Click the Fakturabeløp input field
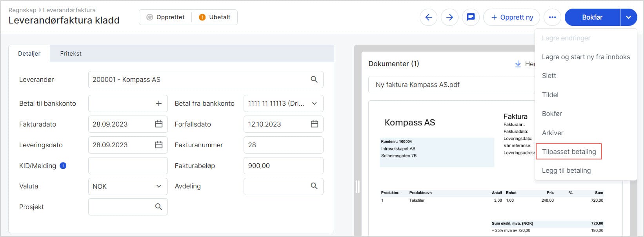Screen dimensions: 644x237 [x=283, y=166]
